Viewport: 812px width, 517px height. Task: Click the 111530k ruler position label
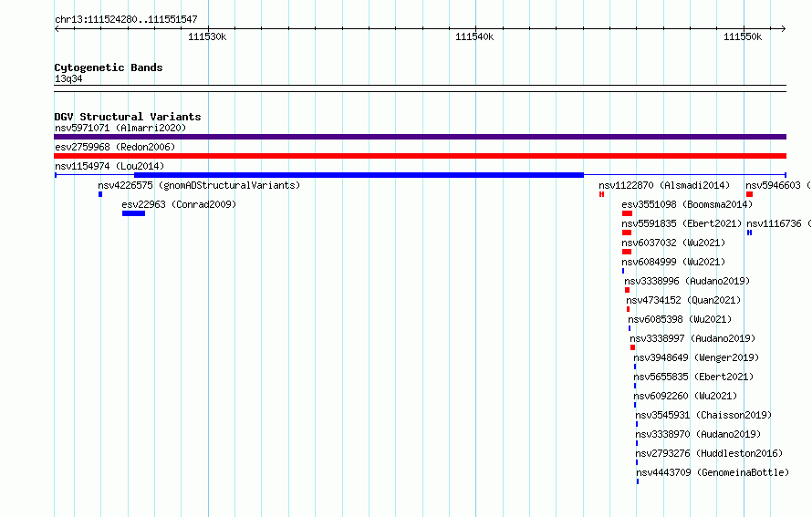coord(206,36)
